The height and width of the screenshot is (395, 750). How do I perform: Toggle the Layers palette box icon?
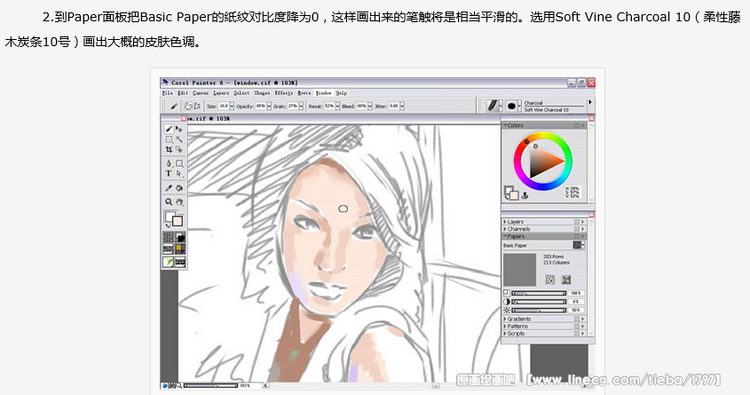577,222
